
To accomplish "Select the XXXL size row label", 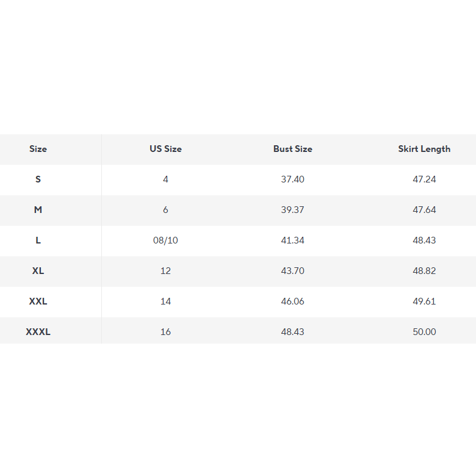I will [x=38, y=332].
